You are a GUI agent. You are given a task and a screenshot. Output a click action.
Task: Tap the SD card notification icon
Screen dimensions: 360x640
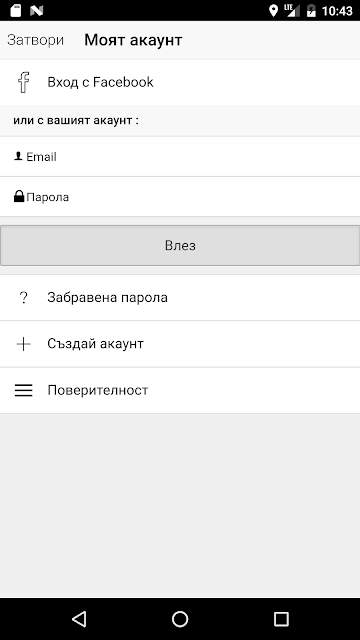(16, 10)
